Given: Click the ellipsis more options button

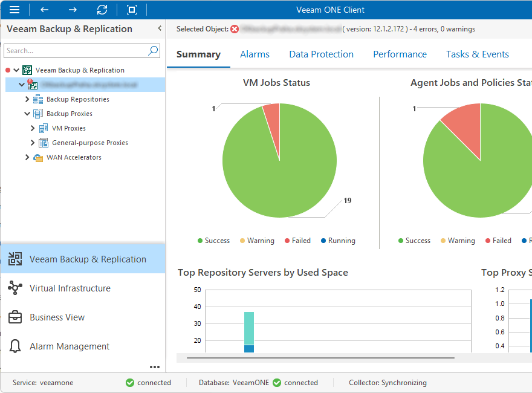Looking at the screenshot, I should pyautogui.click(x=155, y=366).
